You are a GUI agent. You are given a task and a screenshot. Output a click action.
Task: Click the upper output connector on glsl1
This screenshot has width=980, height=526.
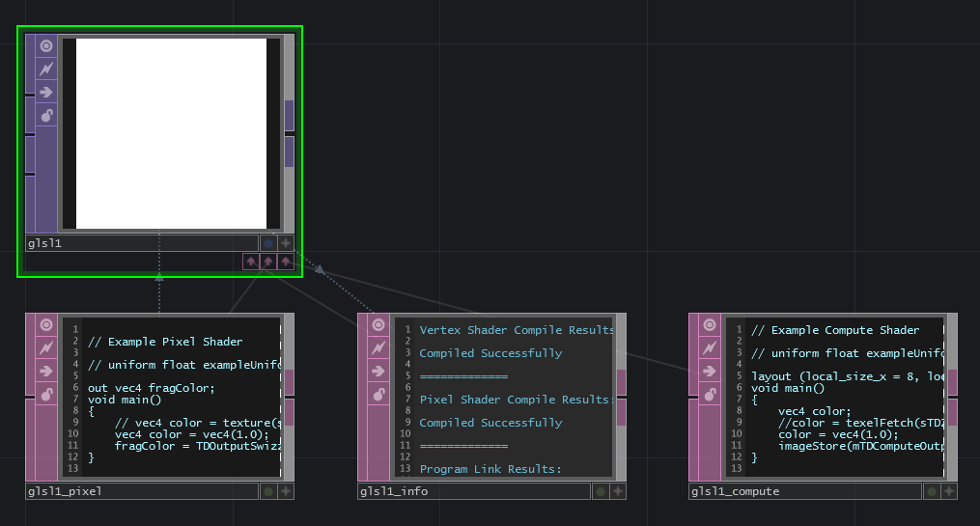(290, 116)
